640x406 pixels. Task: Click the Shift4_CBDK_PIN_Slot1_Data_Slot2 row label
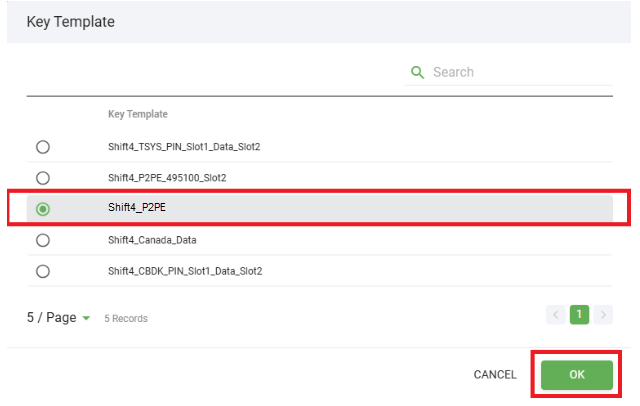click(x=185, y=271)
